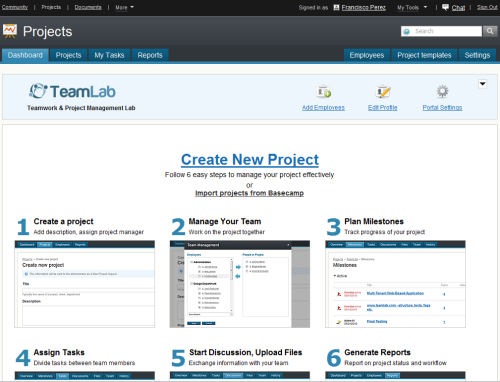Click the 'Projects' page title
Image resolution: width=500 pixels, height=382 pixels.
(x=47, y=32)
